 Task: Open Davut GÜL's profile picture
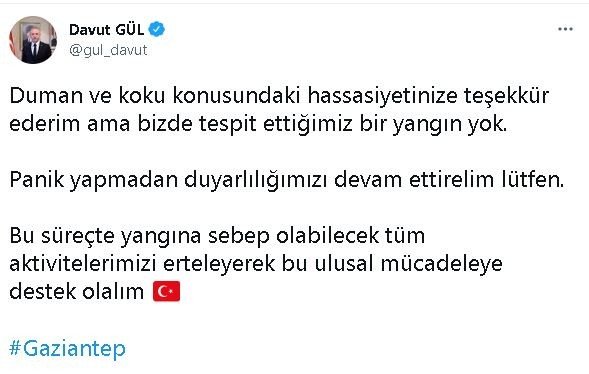click(33, 40)
